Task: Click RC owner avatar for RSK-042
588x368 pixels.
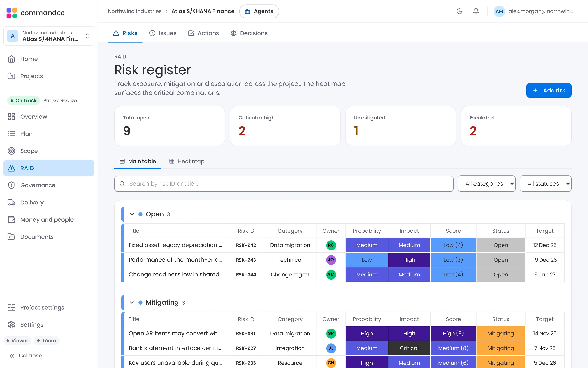Action: (x=331, y=245)
